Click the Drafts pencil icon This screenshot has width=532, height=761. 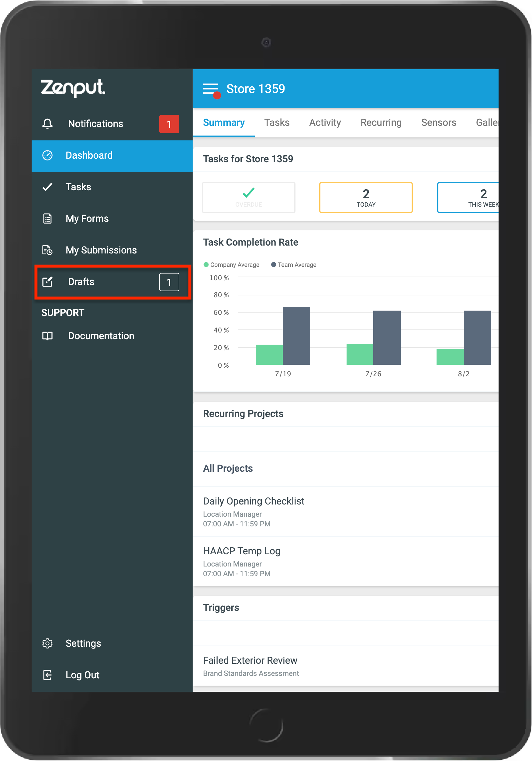[x=47, y=282]
